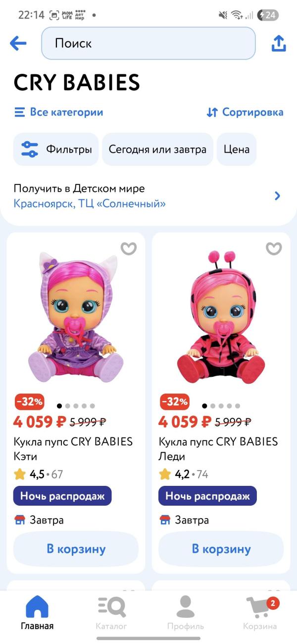This screenshot has height=644, width=297.
Task: Open the Filters sliders icon
Action: 30,149
